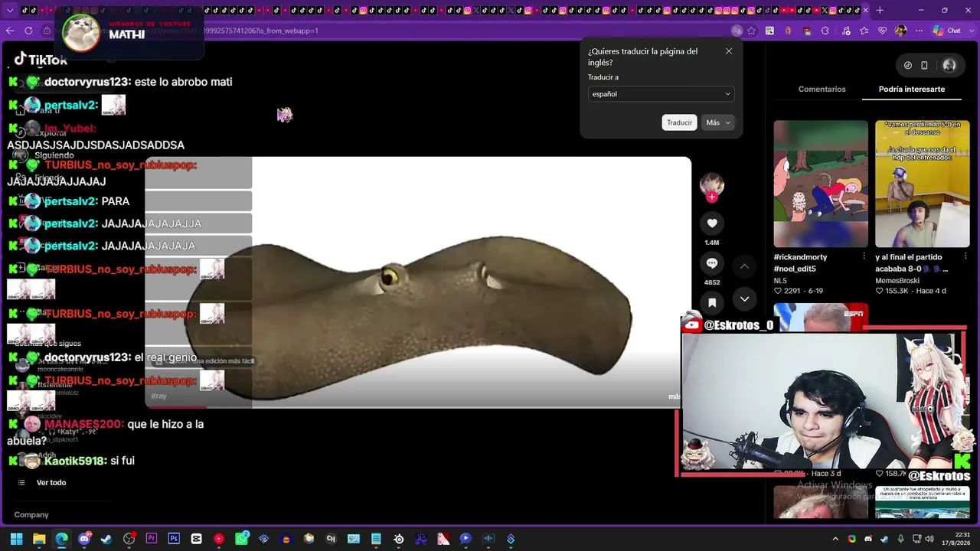980x551 pixels.
Task: Open the rickandmorty noel_edit5 video thumbnail
Action: coord(821,184)
